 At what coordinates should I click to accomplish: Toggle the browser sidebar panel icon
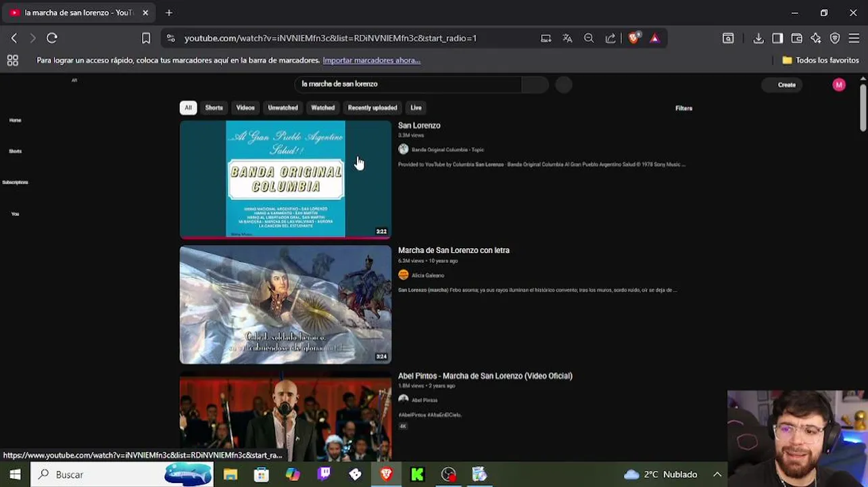pyautogui.click(x=777, y=39)
